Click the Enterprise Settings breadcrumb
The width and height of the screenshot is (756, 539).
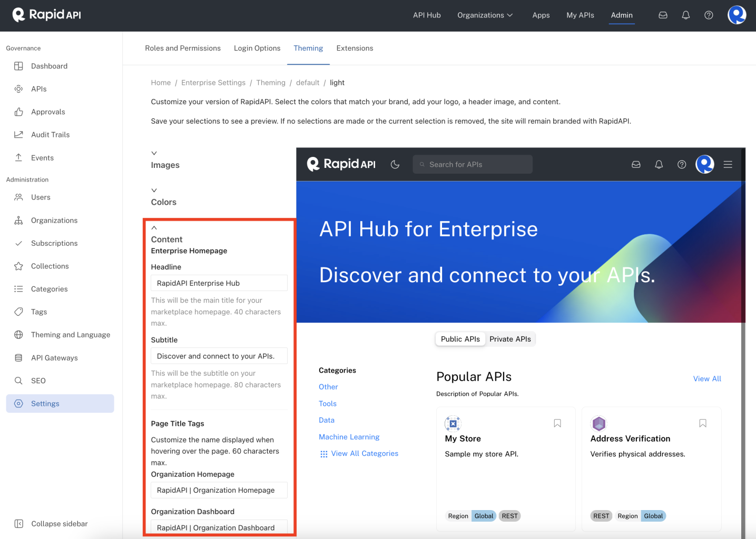tap(213, 83)
